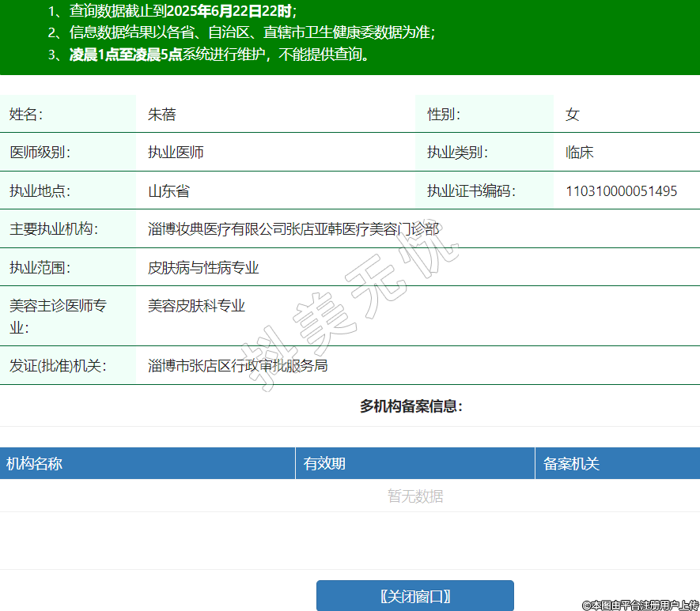Click the 执业证书编码 field label
Image resolution: width=700 pixels, height=611 pixels.
(x=471, y=190)
